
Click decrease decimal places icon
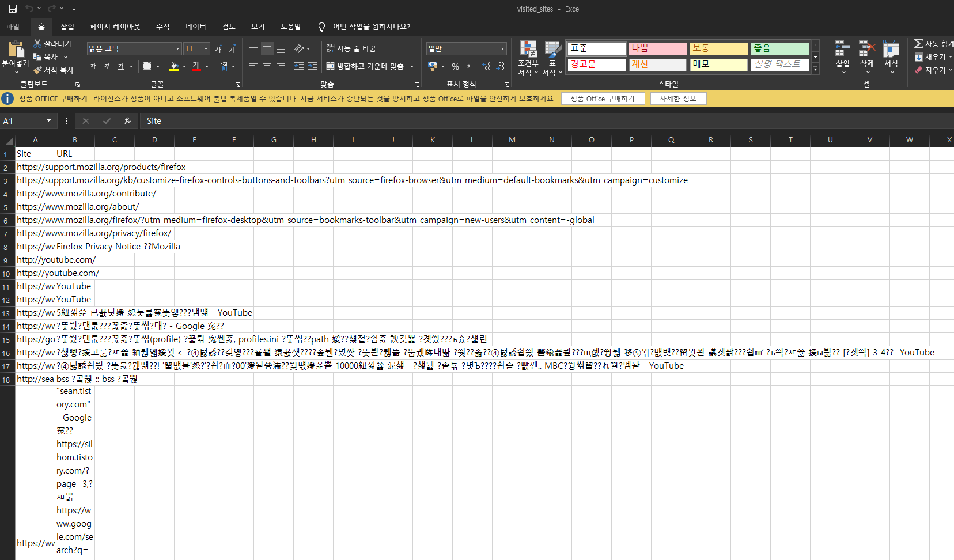tap(501, 66)
